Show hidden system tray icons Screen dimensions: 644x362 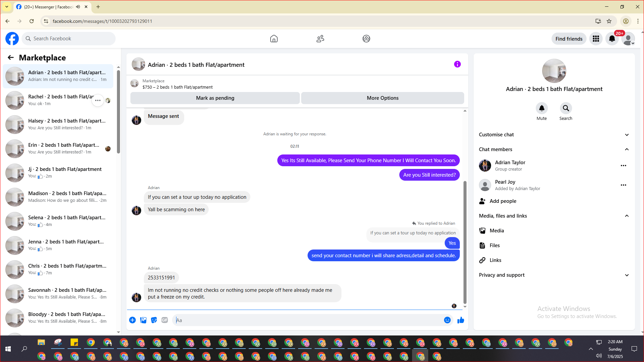coord(591,349)
